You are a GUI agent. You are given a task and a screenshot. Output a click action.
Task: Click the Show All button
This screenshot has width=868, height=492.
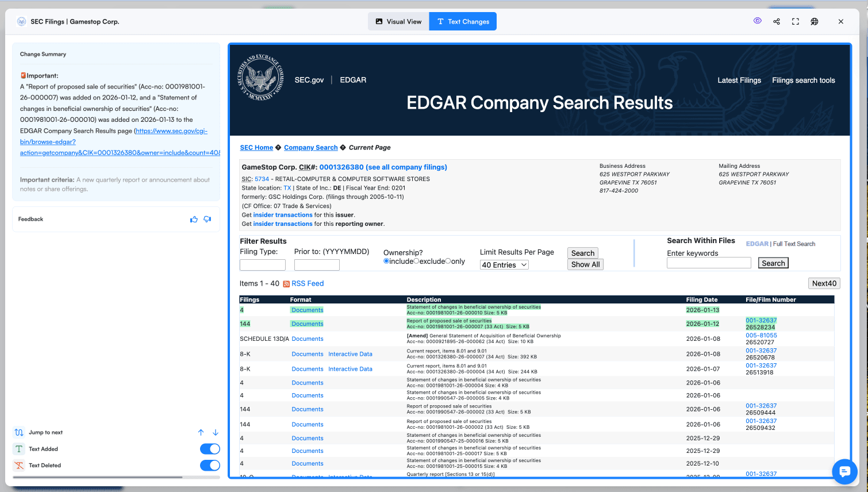coord(585,264)
